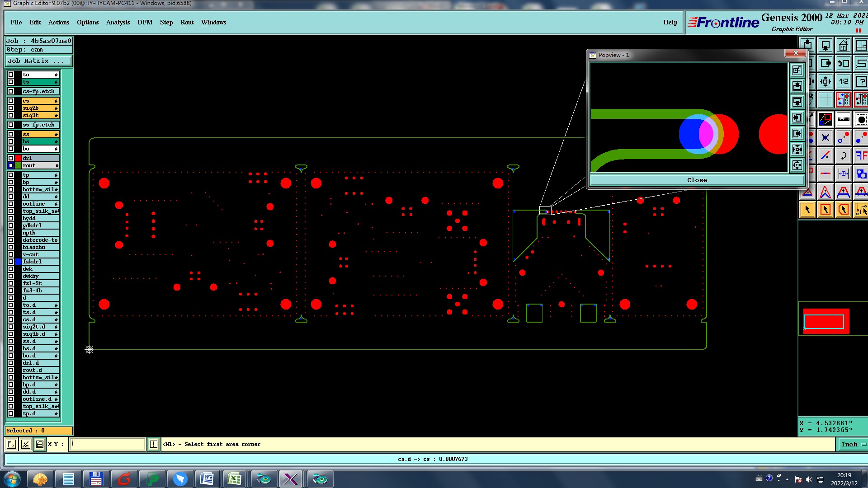This screenshot has height=488, width=868.
Task: Open the DFM menu
Action: (145, 22)
